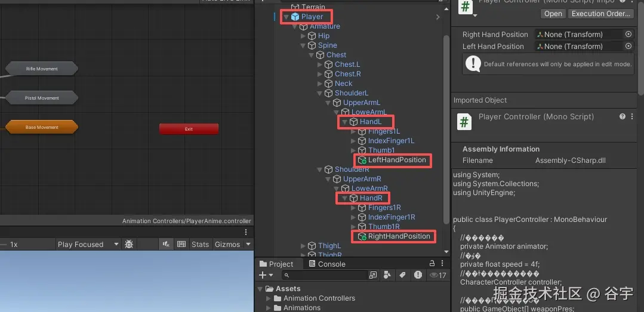Click the Project search input field
The height and width of the screenshot is (312, 644).
[325, 275]
